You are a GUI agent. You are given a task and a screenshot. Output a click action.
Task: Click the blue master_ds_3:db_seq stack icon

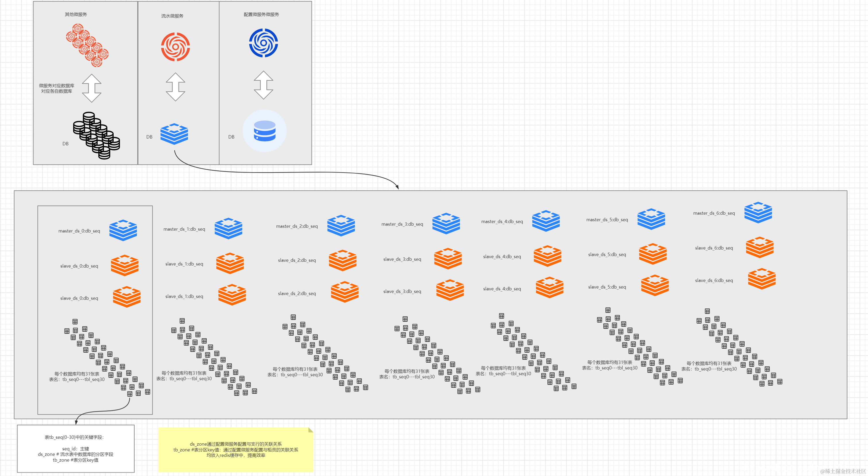click(446, 223)
